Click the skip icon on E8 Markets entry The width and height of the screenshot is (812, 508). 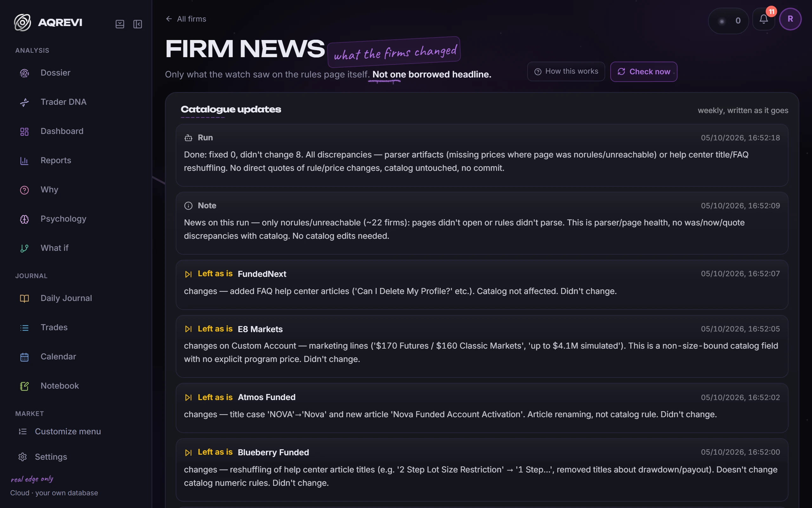click(188, 329)
